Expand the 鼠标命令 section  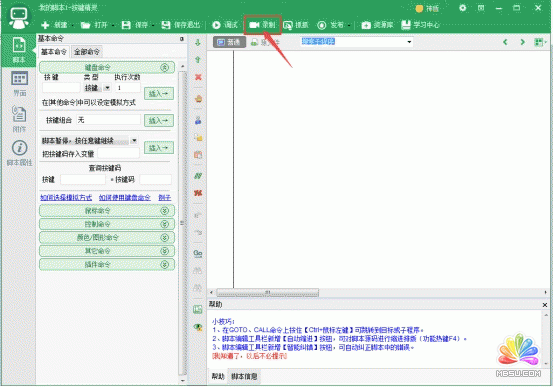pyautogui.click(x=164, y=211)
